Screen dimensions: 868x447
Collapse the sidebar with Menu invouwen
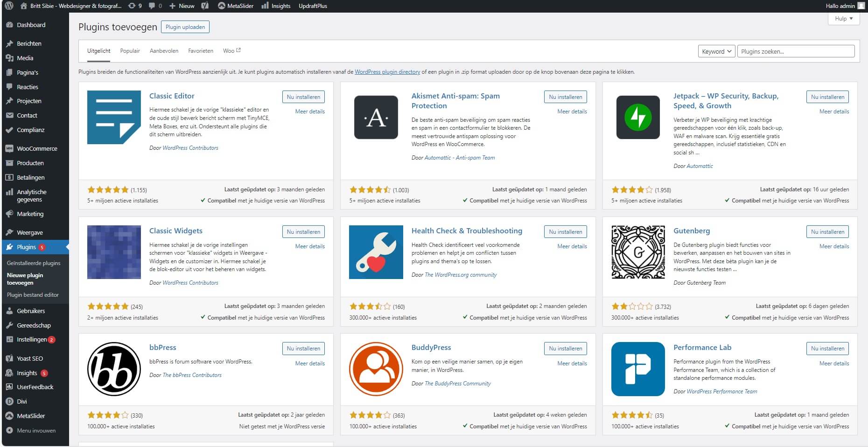[x=36, y=430]
